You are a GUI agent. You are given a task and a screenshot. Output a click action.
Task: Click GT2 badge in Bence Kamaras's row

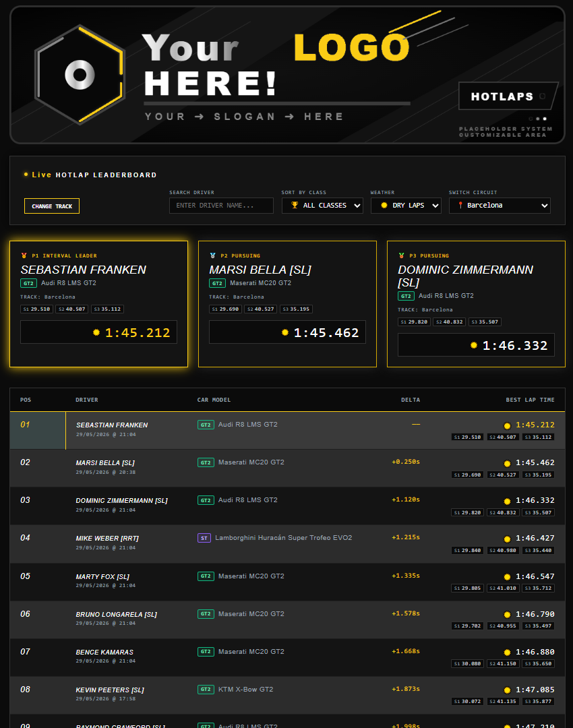[x=206, y=652]
